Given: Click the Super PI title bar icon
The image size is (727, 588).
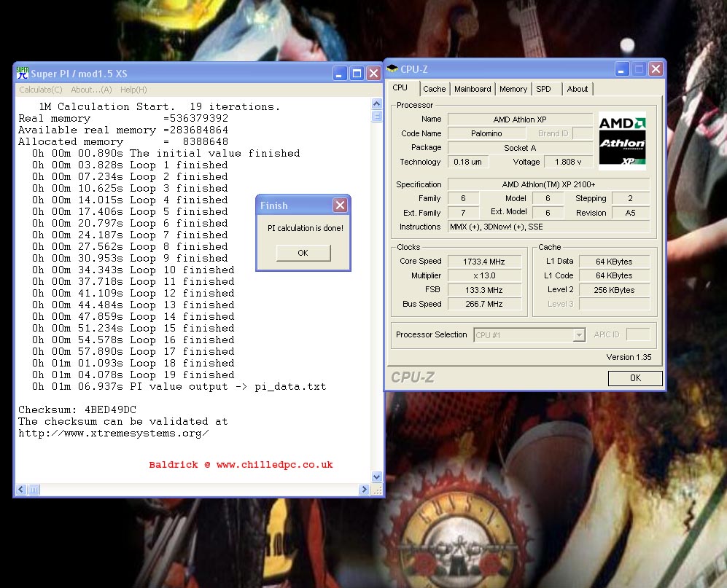Looking at the screenshot, I should pyautogui.click(x=23, y=73).
